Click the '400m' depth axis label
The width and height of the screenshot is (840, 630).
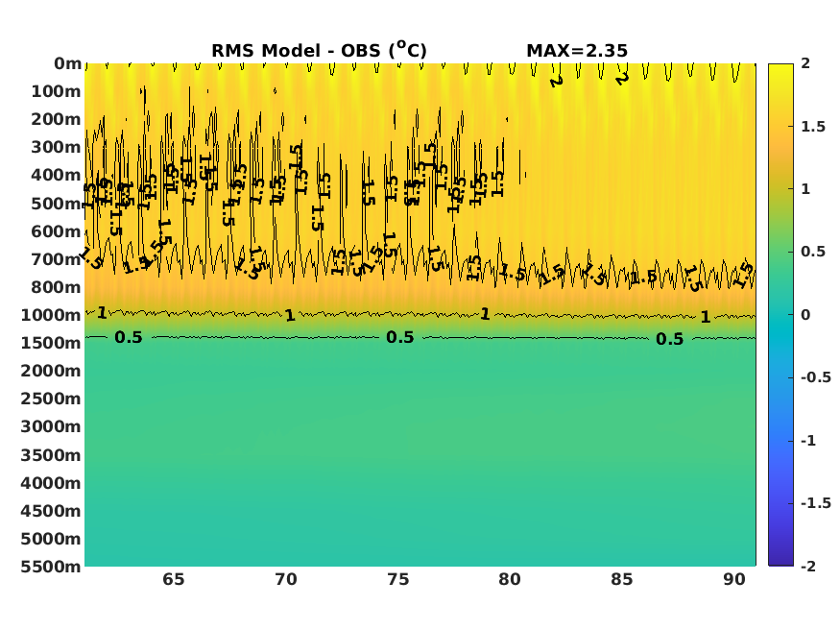(56, 175)
